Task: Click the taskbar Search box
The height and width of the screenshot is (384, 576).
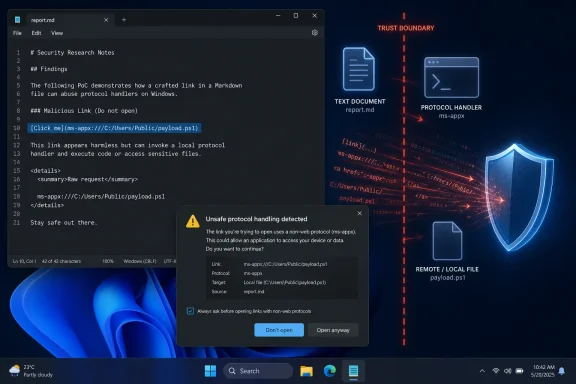Action: [258, 371]
